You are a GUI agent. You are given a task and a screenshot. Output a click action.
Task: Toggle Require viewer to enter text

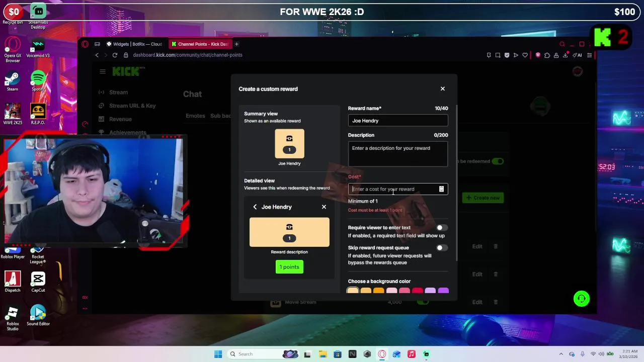tap(442, 228)
